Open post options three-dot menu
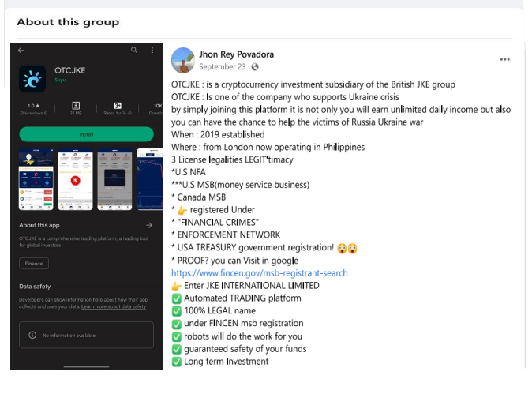532x394 pixels. pos(505,59)
